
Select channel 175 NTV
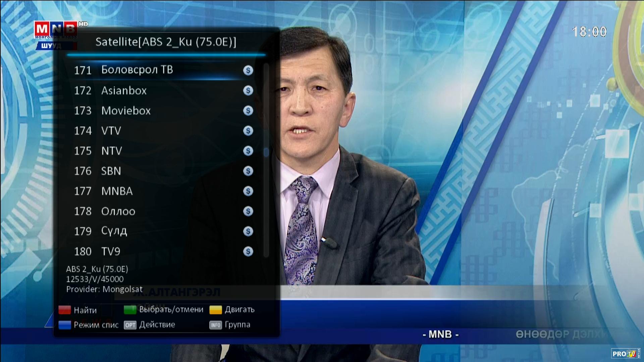[x=111, y=151]
